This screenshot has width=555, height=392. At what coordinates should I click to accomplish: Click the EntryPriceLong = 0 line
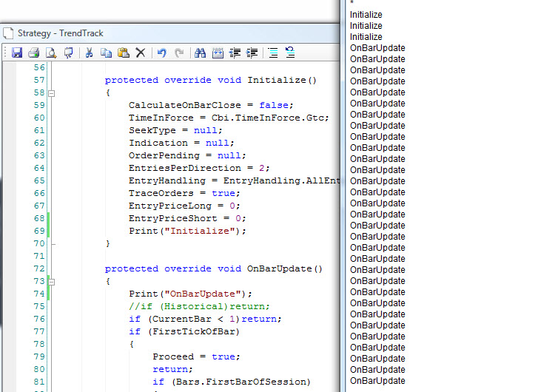[184, 206]
